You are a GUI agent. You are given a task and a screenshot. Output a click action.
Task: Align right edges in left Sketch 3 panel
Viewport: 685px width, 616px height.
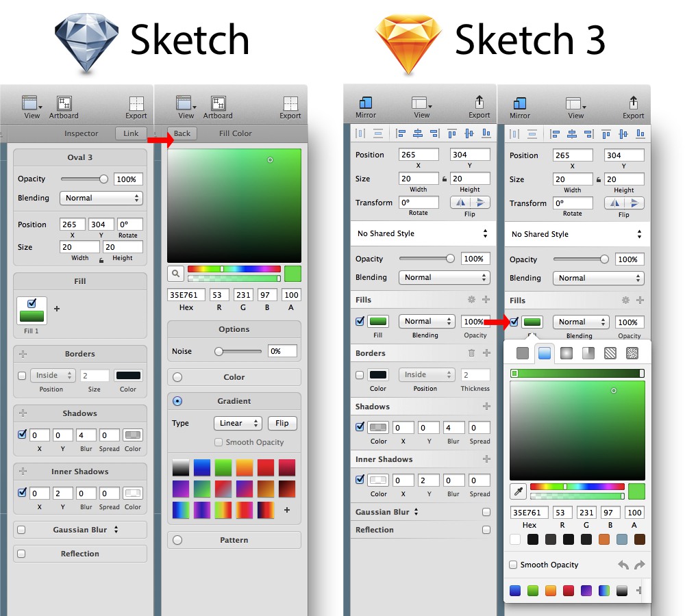coord(435,133)
